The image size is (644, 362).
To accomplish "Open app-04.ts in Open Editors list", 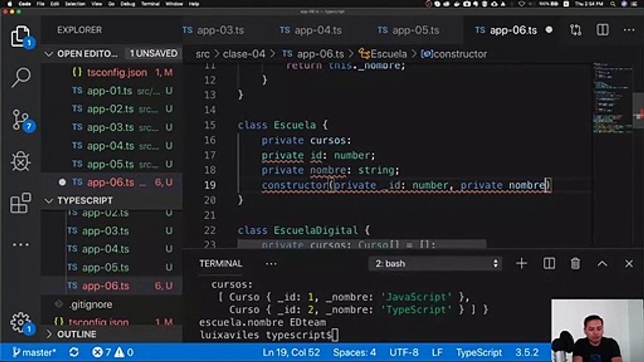I will coord(112,146).
